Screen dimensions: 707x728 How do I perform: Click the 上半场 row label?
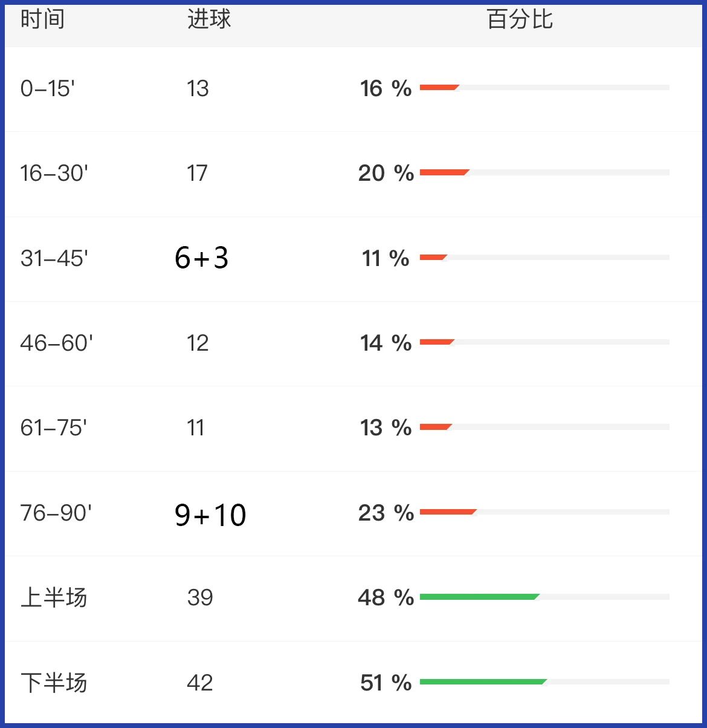54,598
